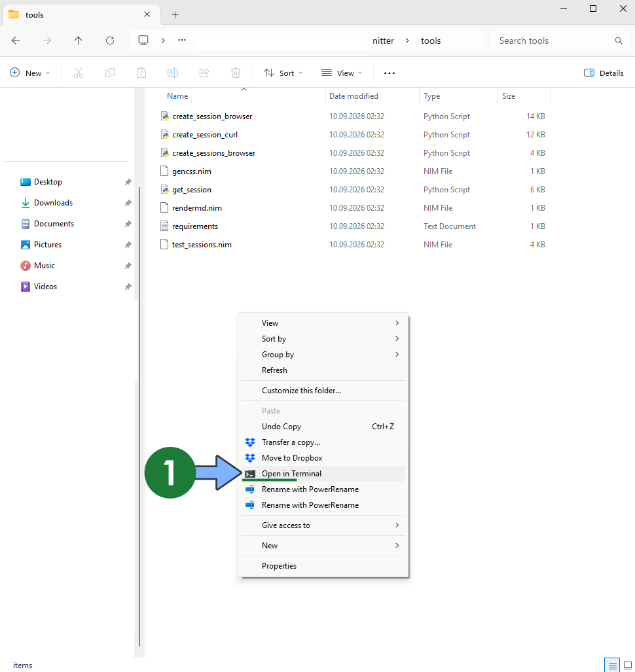Image resolution: width=635 pixels, height=672 pixels.
Task: Select Undo Copy in context menu
Action: 323,427
